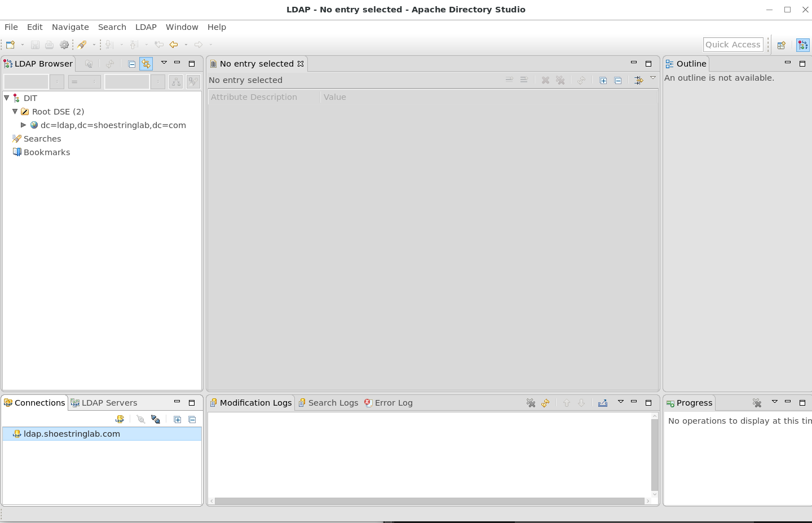Toggle Link with Editor in LDAP Browser
812x523 pixels.
[x=146, y=64]
